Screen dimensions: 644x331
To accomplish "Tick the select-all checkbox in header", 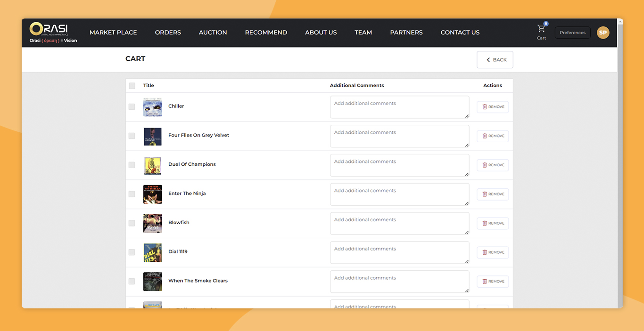I will pyautogui.click(x=132, y=86).
